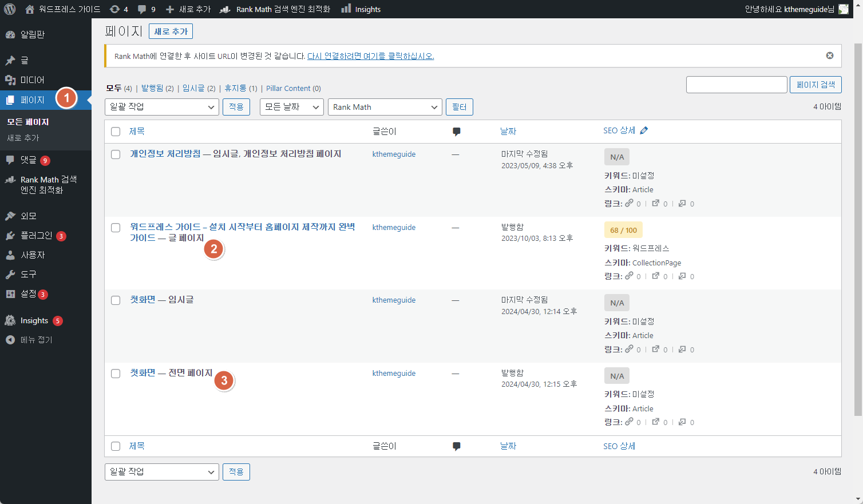This screenshot has height=504, width=863.
Task: Open Insights bar-chart icon in admin bar
Action: (x=346, y=9)
